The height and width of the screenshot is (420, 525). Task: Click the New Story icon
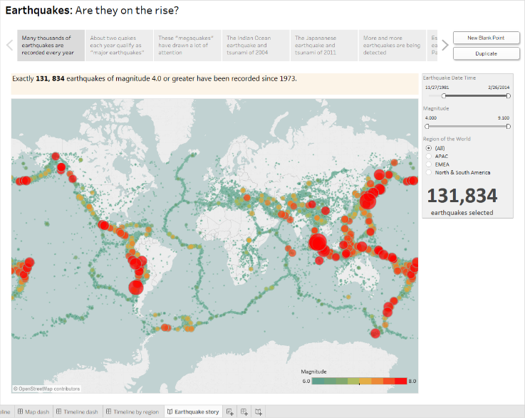(259, 411)
